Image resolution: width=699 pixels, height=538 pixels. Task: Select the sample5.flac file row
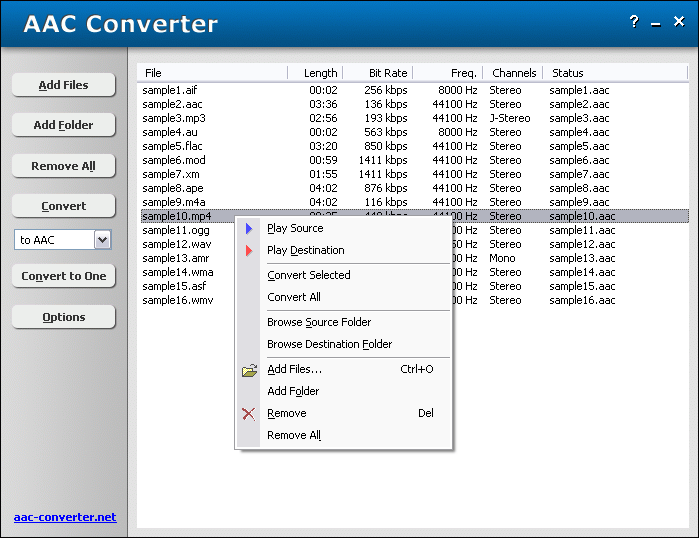coord(415,146)
